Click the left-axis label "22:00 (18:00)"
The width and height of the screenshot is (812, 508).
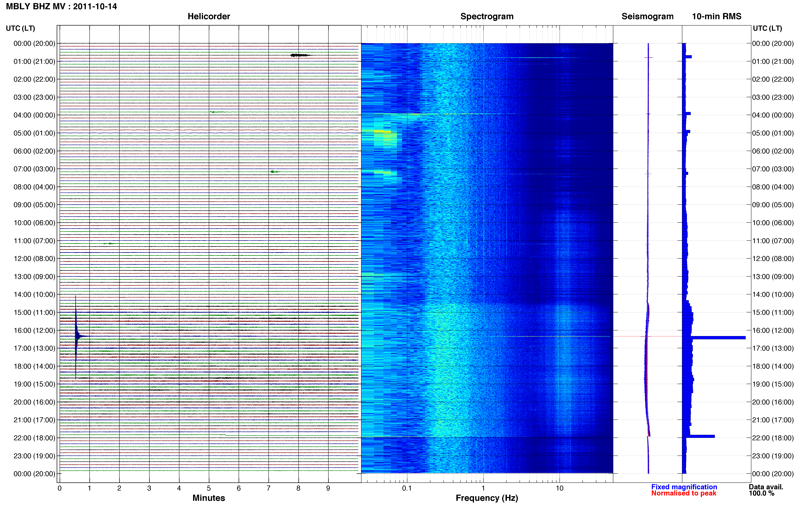35,438
